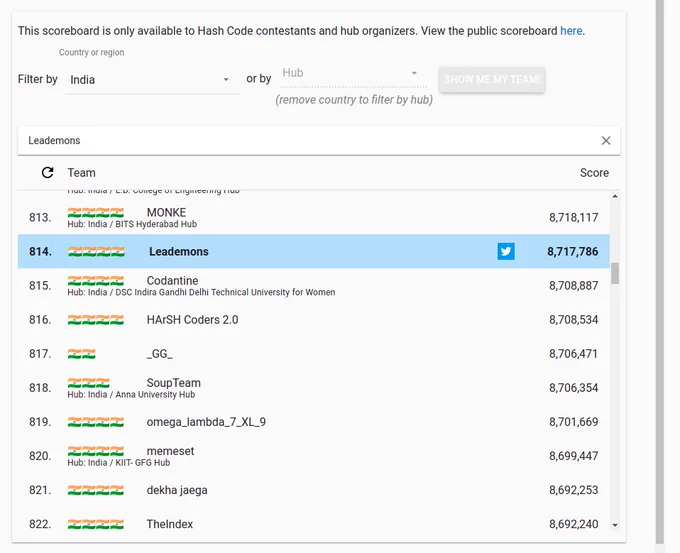Click the Show Me My Team button
Image resolution: width=680 pixels, height=553 pixels.
pyautogui.click(x=492, y=79)
